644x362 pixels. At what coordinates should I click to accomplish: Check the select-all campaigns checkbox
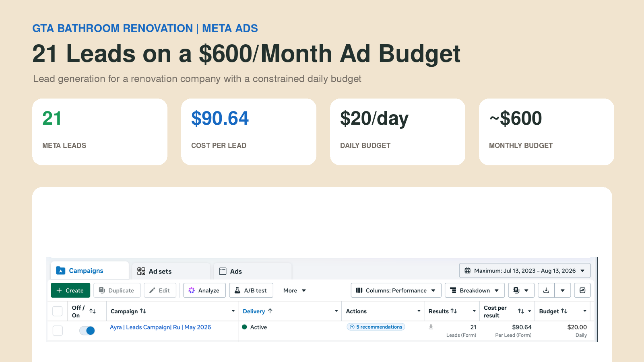(x=58, y=311)
